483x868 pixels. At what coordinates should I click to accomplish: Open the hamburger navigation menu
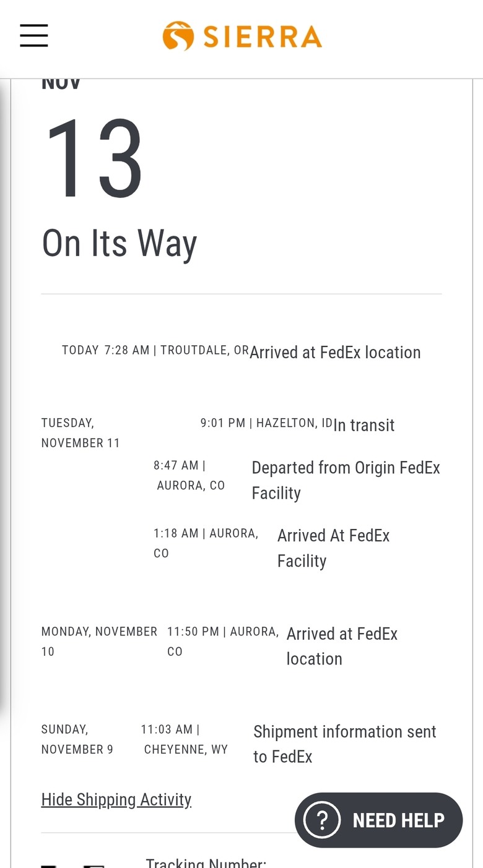tap(34, 36)
